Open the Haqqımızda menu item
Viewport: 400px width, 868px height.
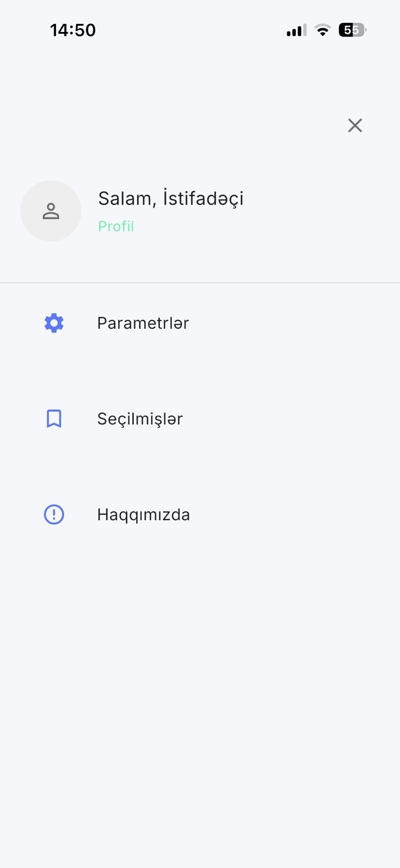point(200,514)
